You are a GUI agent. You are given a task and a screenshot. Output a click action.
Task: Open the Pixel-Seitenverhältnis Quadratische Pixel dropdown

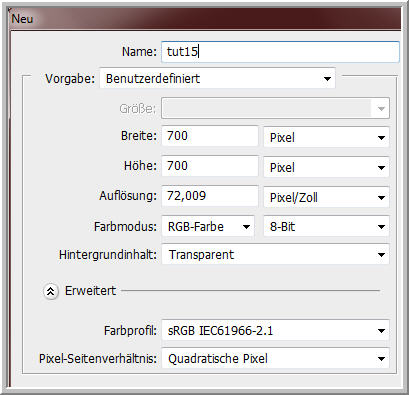tap(275, 359)
